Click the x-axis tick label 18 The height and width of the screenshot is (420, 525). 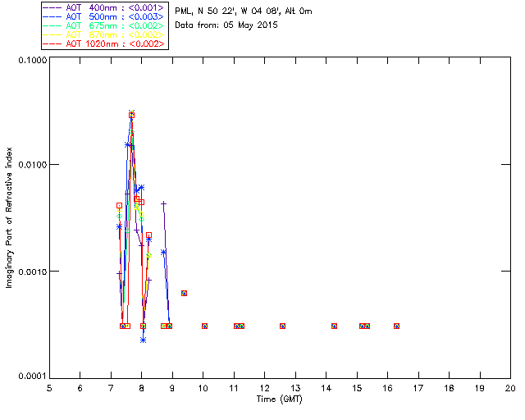click(x=449, y=388)
